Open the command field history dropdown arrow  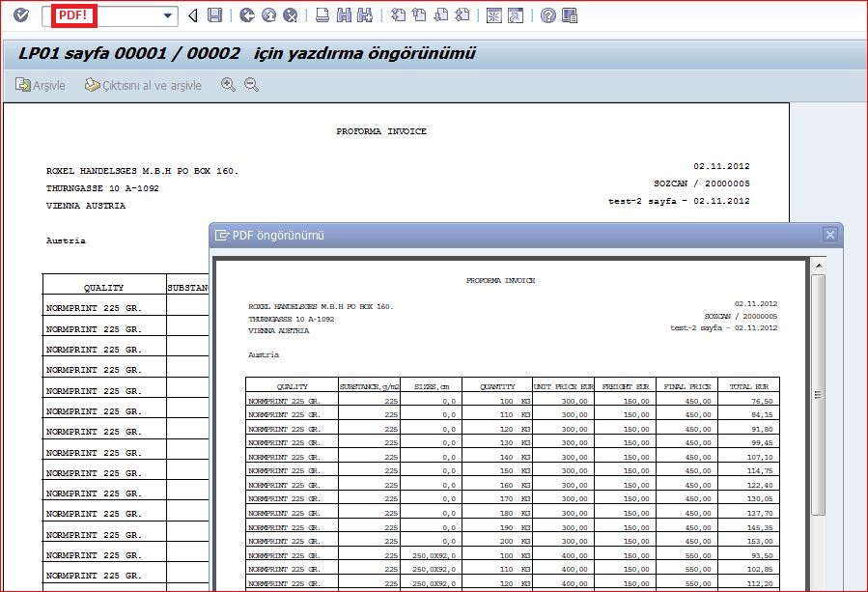(x=168, y=15)
